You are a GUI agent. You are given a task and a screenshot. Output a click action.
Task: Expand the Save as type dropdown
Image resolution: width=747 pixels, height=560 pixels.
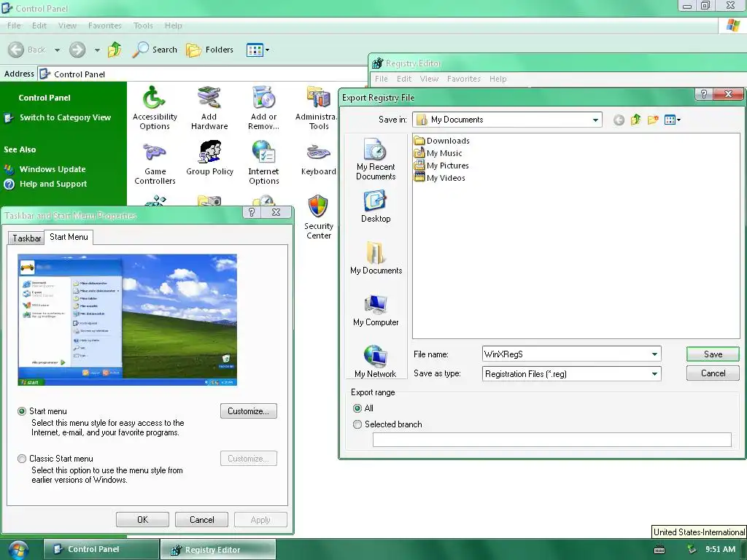click(654, 374)
